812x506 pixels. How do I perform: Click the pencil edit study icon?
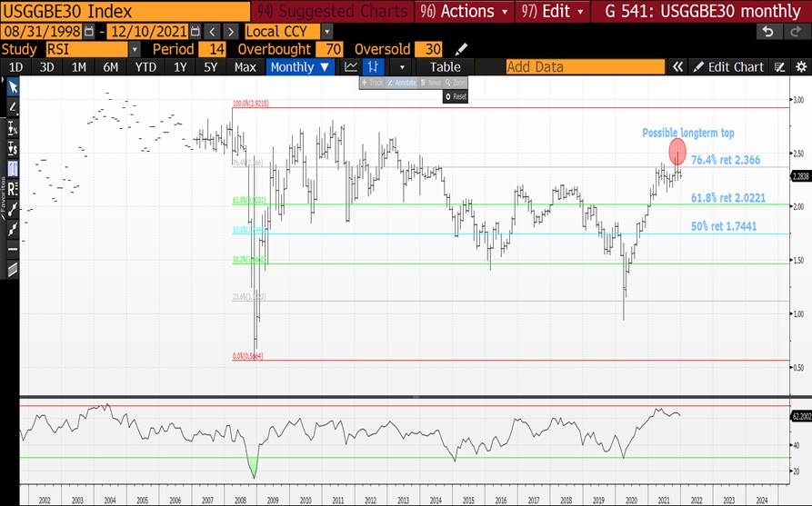click(x=462, y=49)
